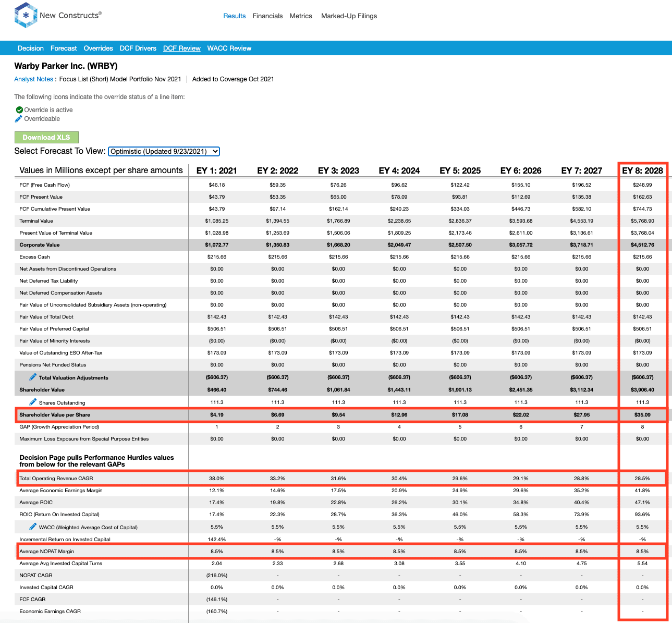672x623 pixels.
Task: Click the 'EY 8: 2028' column header
Action: 643,170
